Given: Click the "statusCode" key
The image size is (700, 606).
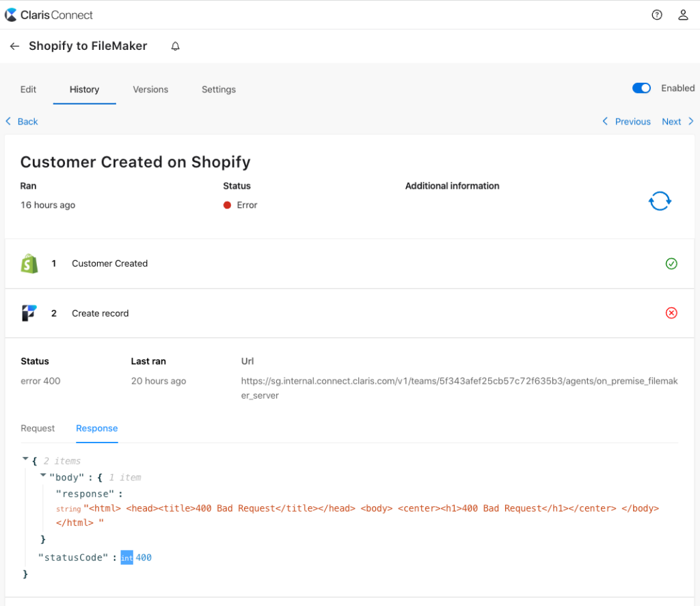Looking at the screenshot, I should tap(73, 557).
